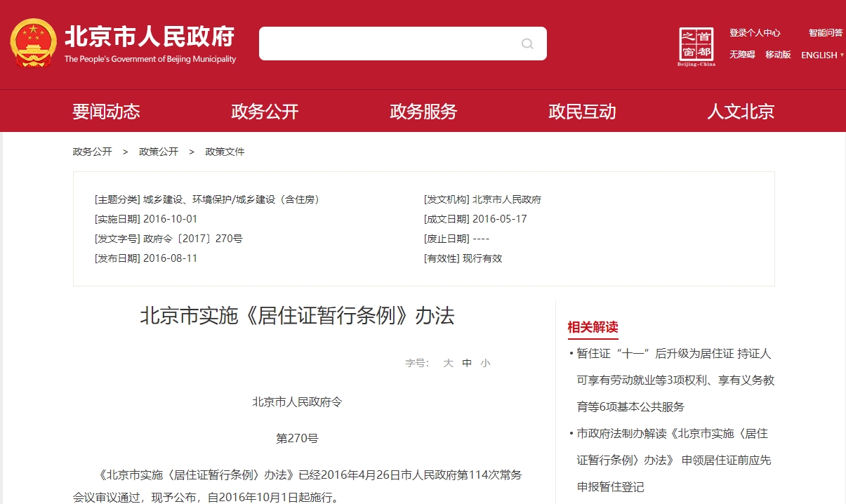
Task: Click the national emblem logo
Action: (33, 44)
